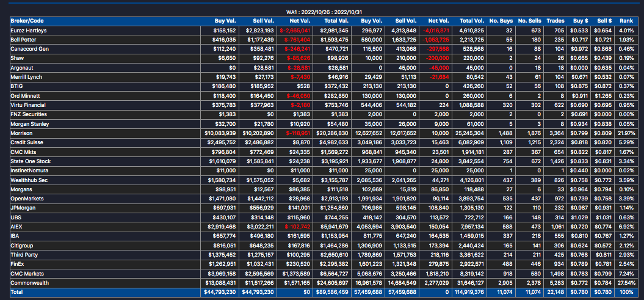Image resolution: width=644 pixels, height=300 pixels.
Task: Select the Shaw broker name
Action: tap(16, 58)
